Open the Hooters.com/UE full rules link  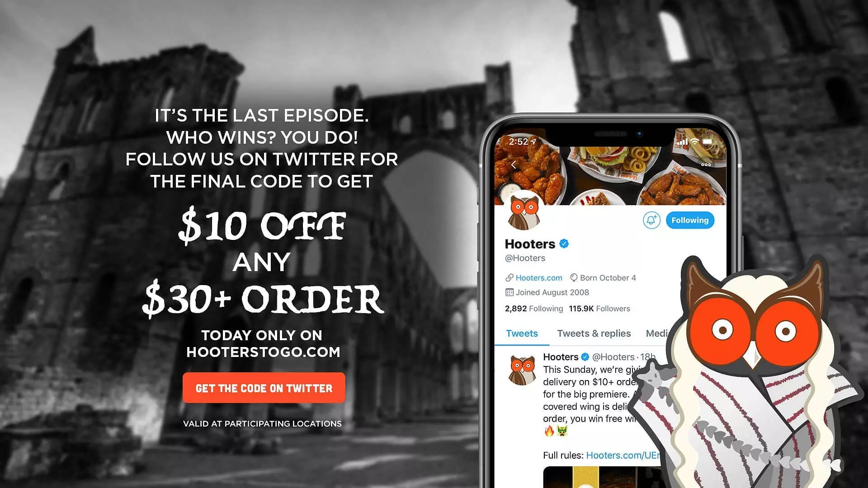point(623,455)
